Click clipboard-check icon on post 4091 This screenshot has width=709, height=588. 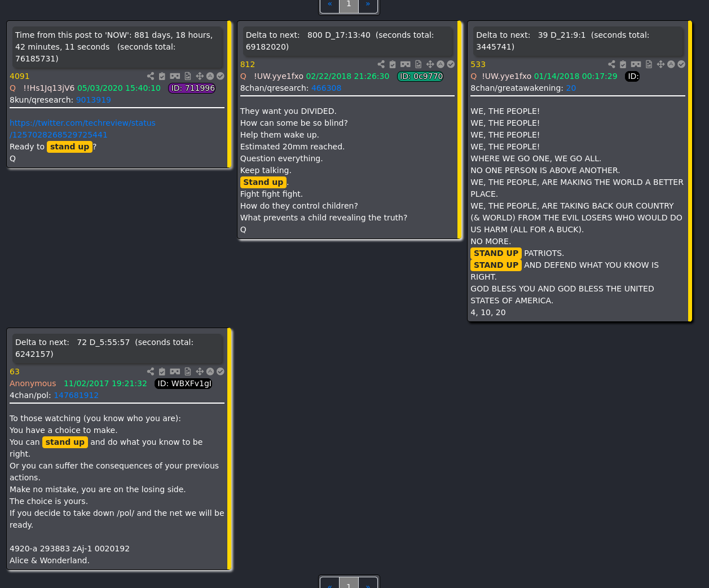[162, 76]
